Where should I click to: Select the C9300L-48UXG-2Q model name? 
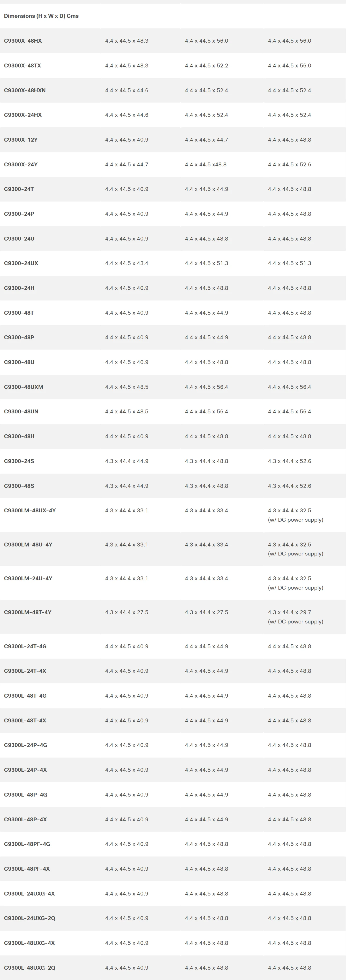click(30, 967)
